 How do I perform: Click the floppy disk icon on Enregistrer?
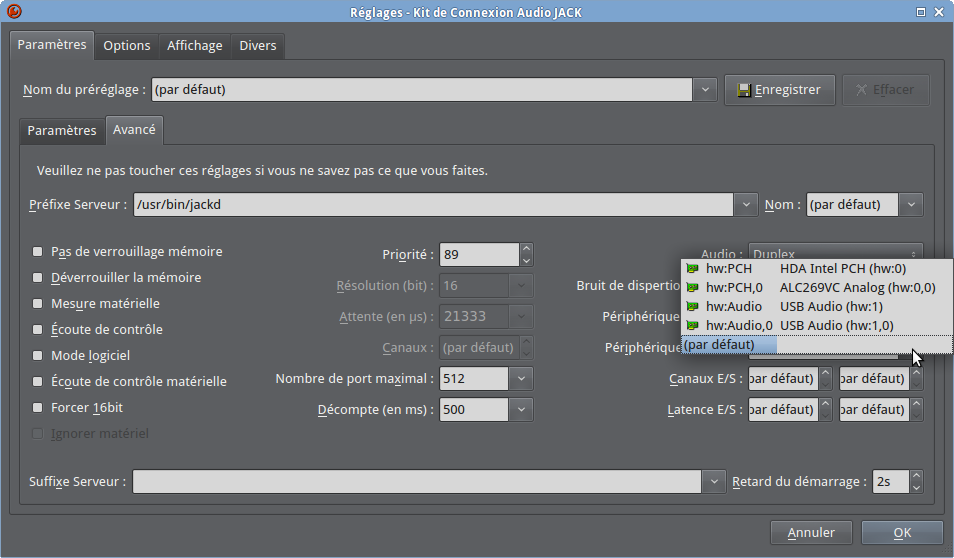743,91
